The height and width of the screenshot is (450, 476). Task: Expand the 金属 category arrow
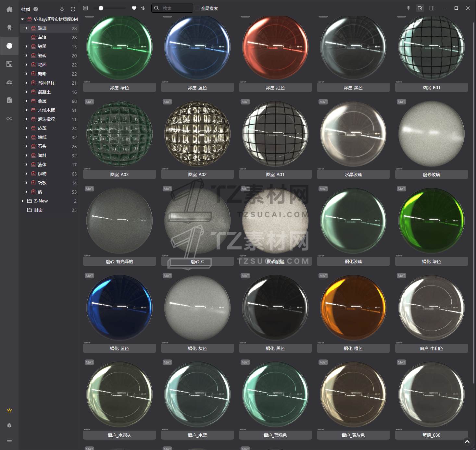tap(26, 101)
